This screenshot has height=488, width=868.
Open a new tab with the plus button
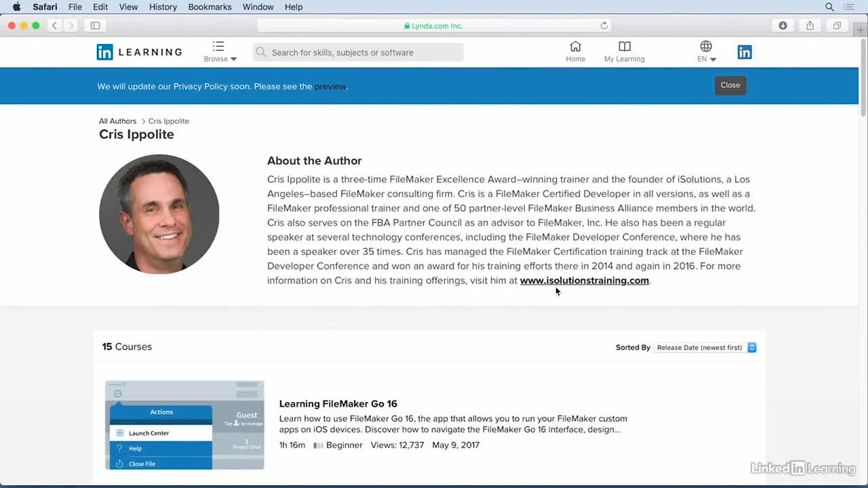(861, 30)
